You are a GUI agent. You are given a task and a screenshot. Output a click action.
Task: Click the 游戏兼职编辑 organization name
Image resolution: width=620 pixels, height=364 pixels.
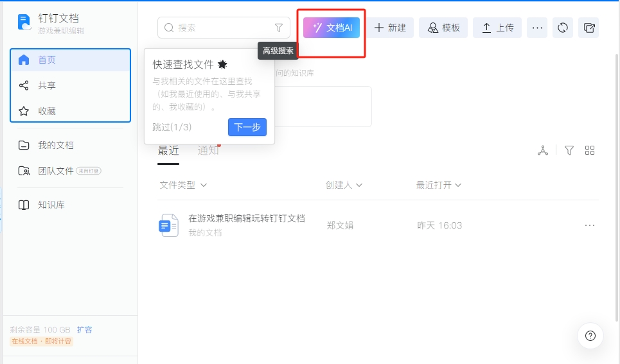click(x=61, y=31)
